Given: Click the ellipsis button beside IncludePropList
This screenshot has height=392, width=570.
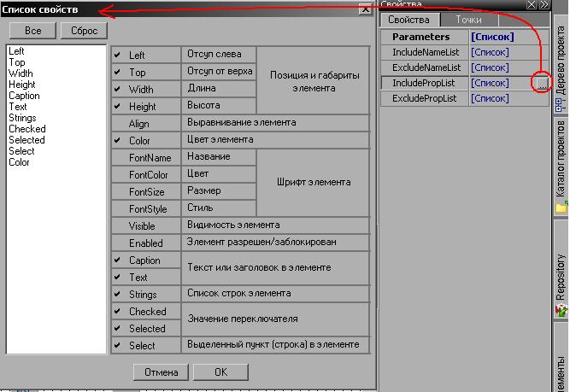Looking at the screenshot, I should tap(541, 83).
